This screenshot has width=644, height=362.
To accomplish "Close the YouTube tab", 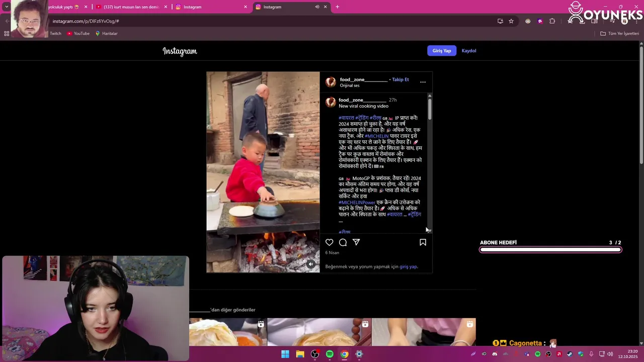I will pyautogui.click(x=166, y=7).
